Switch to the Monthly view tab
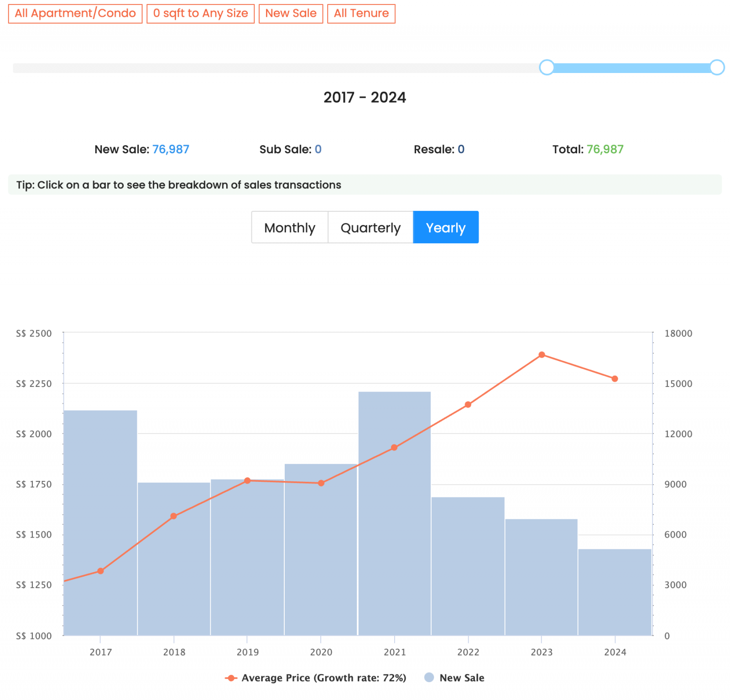 coord(290,227)
